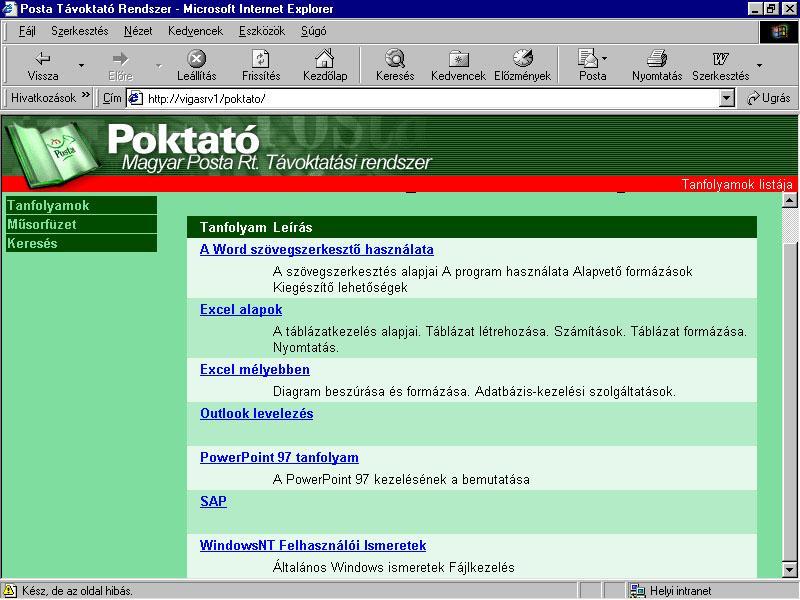Select Műsorfüzet in sidebar
The image size is (800, 600).
tap(81, 224)
